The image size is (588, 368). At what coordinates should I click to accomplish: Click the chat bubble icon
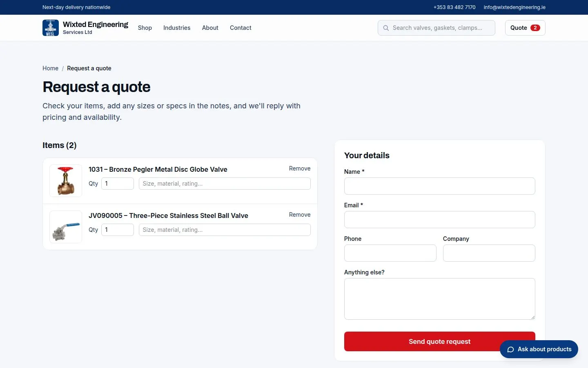coord(510,349)
